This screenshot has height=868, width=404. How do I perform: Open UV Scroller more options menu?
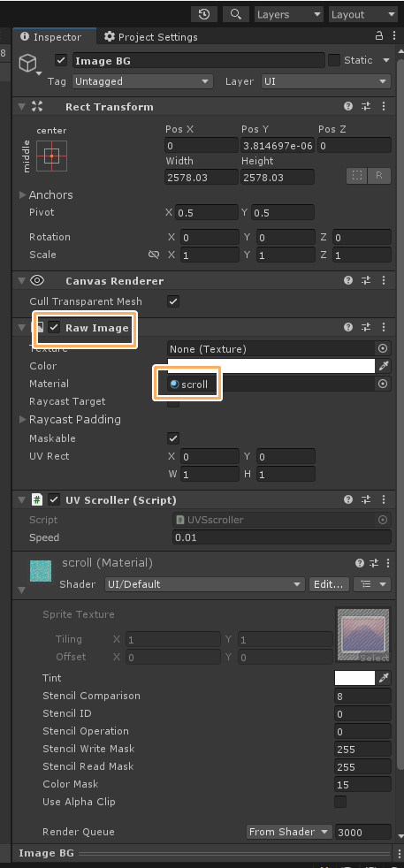coord(384,499)
